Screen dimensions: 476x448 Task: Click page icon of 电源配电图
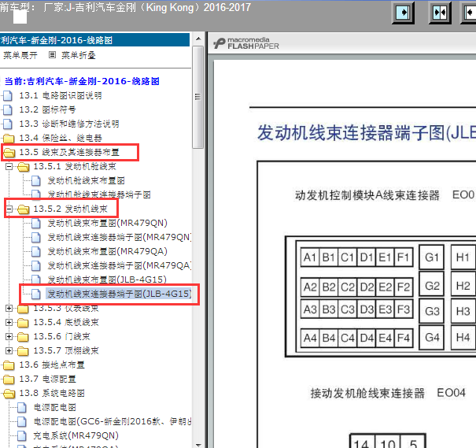[x=22, y=407]
